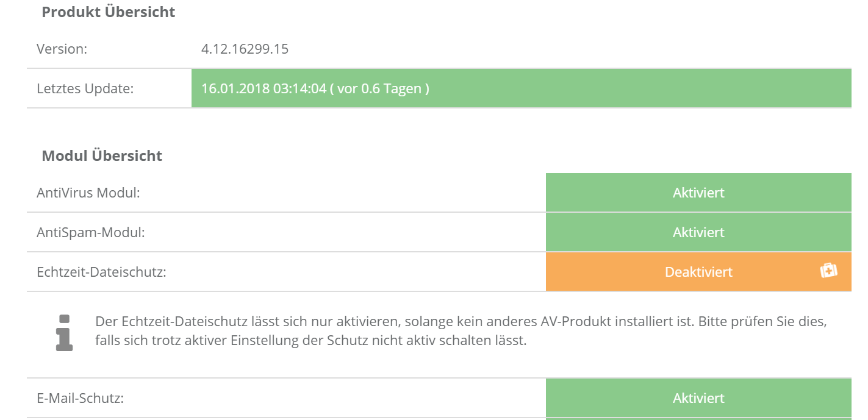Image resolution: width=868 pixels, height=420 pixels.
Task: Click the E-Mail-Schutz label
Action: [x=80, y=398]
